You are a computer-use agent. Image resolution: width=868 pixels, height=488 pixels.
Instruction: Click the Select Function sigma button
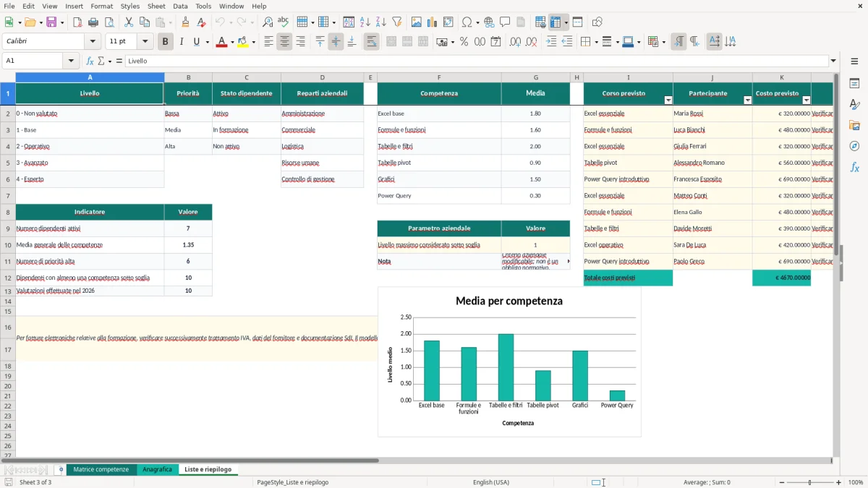[x=101, y=61]
